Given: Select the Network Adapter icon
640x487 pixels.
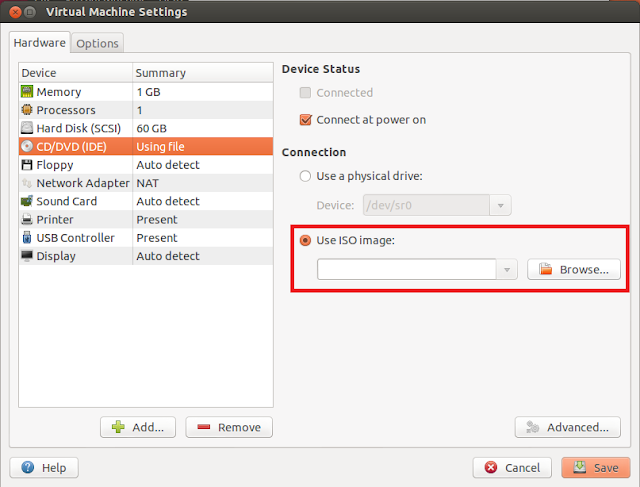Looking at the screenshot, I should (27, 183).
